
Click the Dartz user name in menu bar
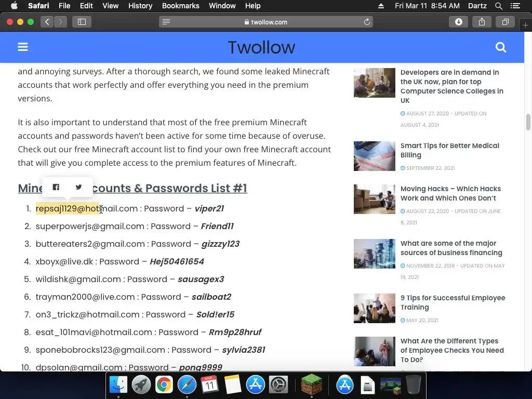pos(477,6)
